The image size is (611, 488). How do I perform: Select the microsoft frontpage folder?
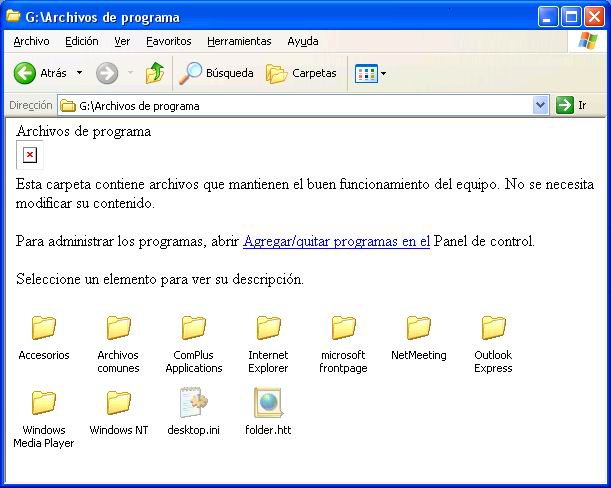[x=343, y=344]
